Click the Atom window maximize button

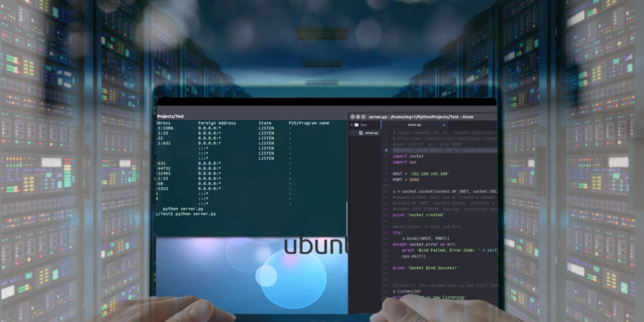coord(363,117)
